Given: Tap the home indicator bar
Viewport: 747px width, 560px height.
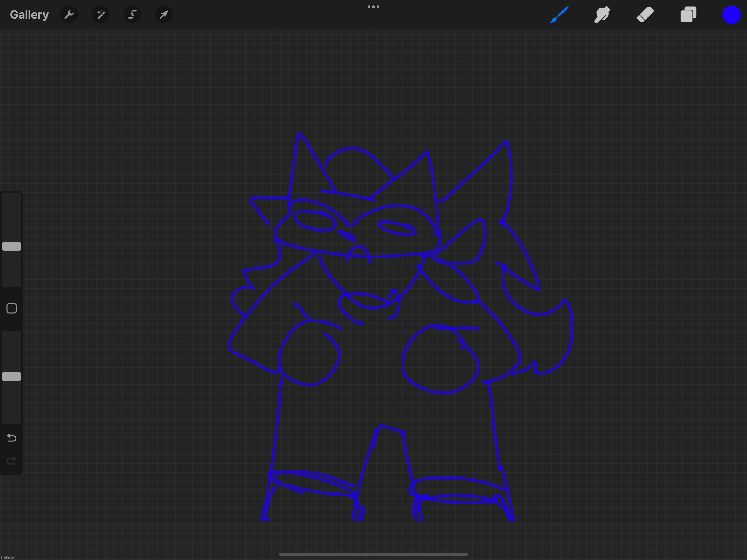Looking at the screenshot, I should coord(373,554).
